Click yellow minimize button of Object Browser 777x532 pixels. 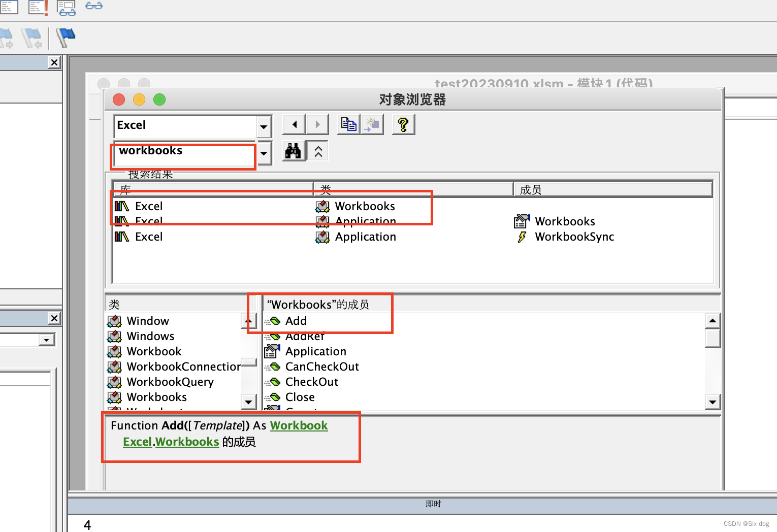click(139, 99)
